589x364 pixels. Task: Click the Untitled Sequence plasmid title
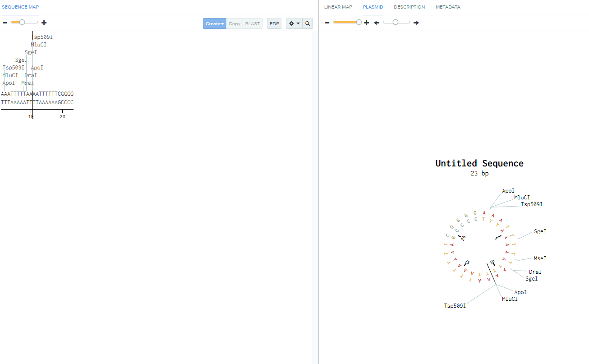click(x=479, y=163)
